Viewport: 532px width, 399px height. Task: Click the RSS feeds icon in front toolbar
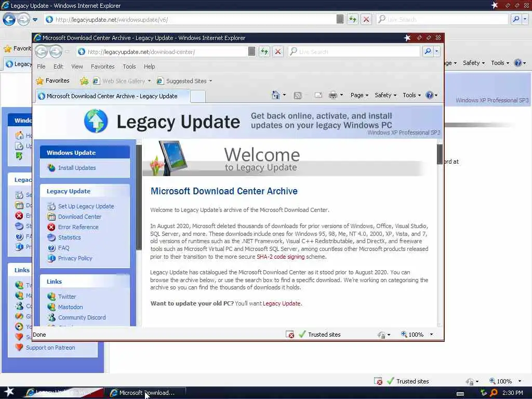(298, 96)
